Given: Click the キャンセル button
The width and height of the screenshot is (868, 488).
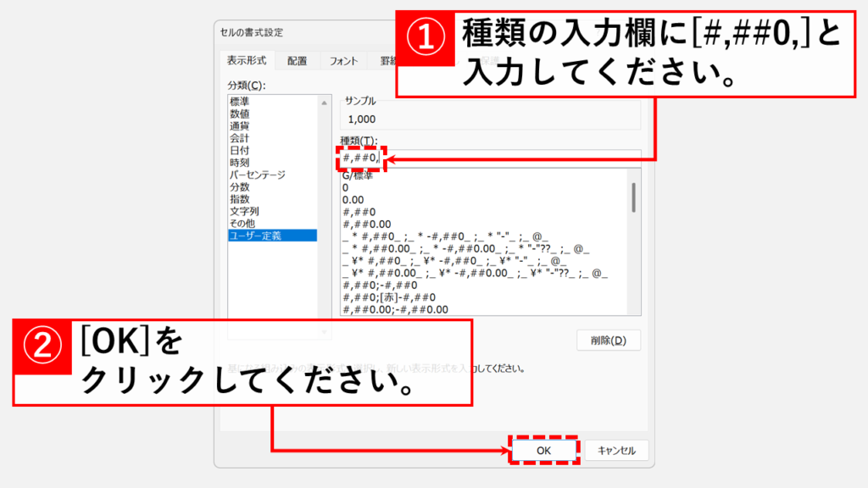Looking at the screenshot, I should (x=616, y=451).
